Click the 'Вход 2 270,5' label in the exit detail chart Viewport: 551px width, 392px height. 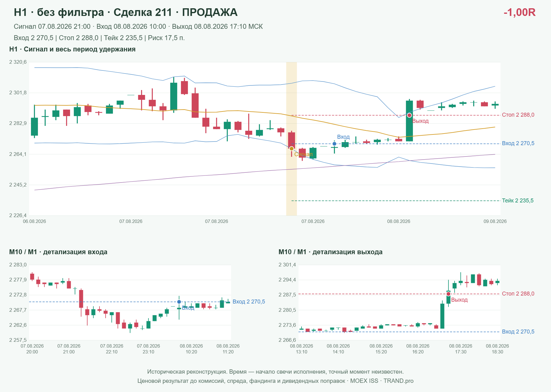pos(518,332)
